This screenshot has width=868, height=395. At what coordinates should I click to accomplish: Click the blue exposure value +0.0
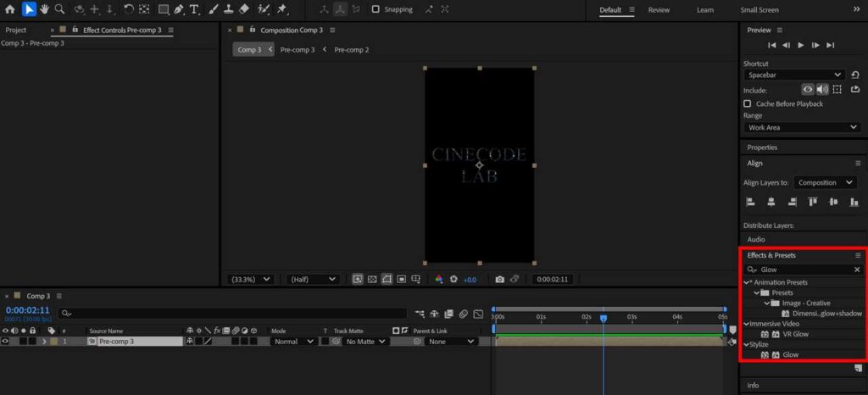pyautogui.click(x=470, y=280)
